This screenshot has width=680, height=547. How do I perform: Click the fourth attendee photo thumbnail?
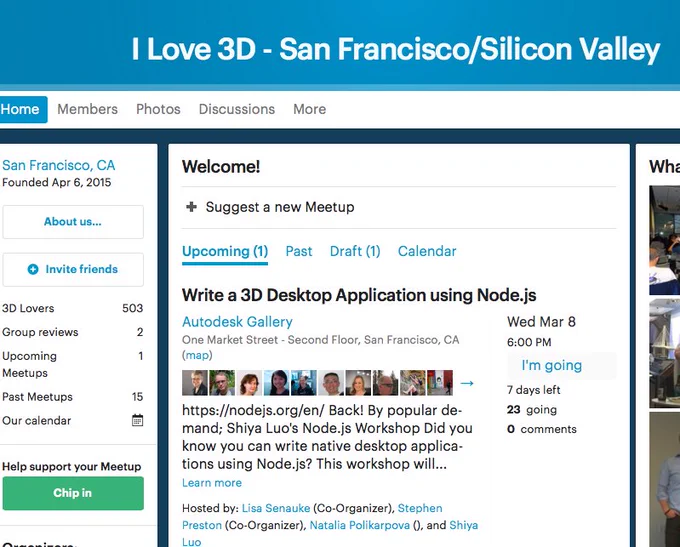(x=276, y=383)
